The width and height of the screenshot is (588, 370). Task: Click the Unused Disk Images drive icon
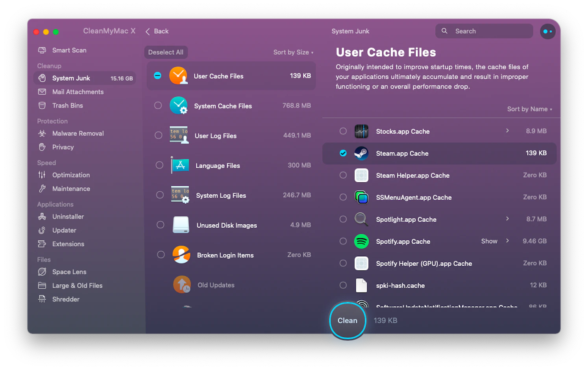pos(181,225)
